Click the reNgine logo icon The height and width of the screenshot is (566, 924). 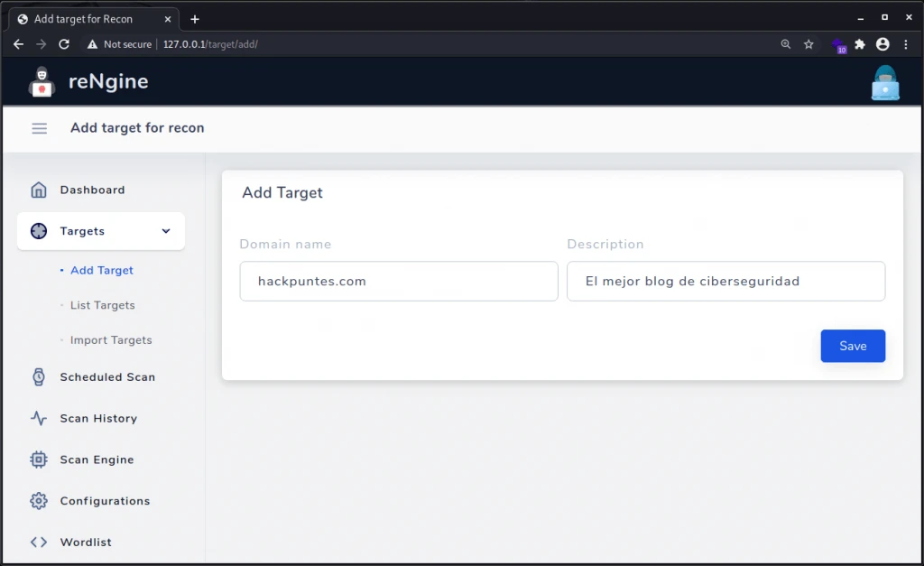tap(42, 81)
